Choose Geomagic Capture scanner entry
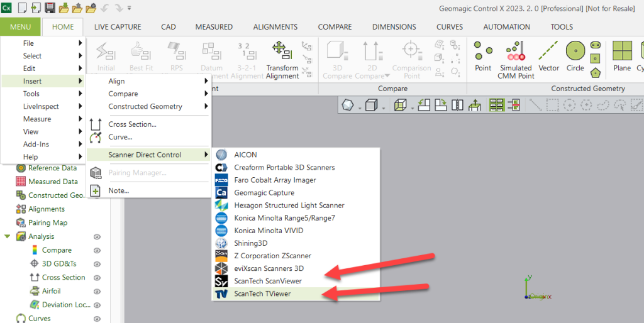Screen dimensions: 644x323 [296, 192]
